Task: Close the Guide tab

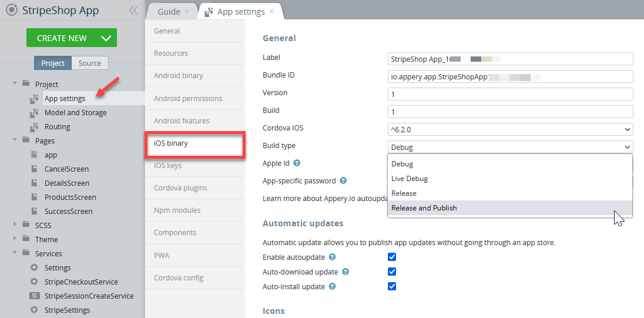Action: (187, 12)
